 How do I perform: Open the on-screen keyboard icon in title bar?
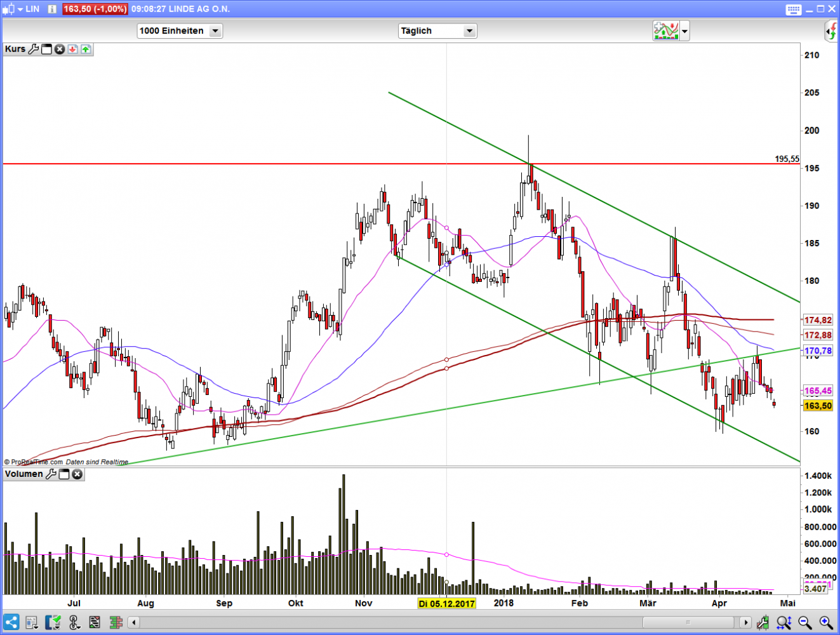(793, 9)
